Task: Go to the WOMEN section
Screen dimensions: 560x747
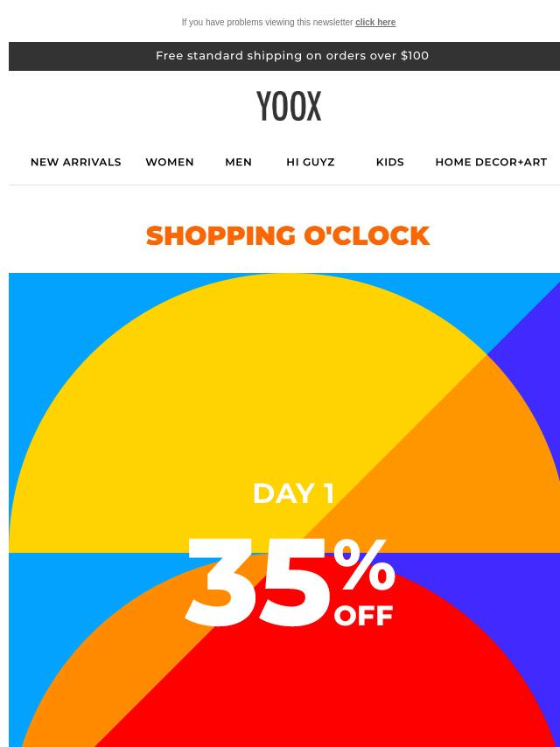Action: [170, 162]
